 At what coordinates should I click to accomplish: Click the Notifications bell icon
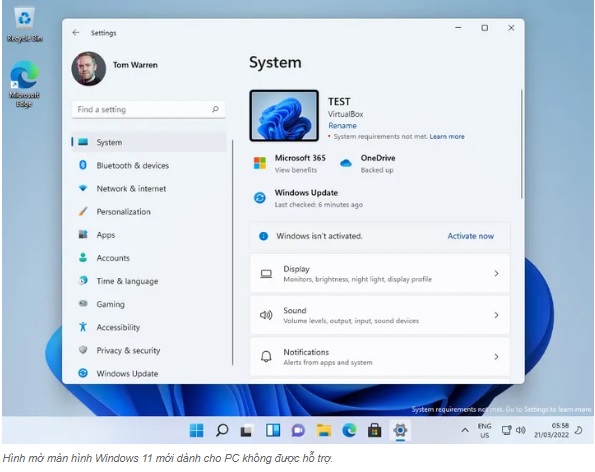[x=266, y=357]
